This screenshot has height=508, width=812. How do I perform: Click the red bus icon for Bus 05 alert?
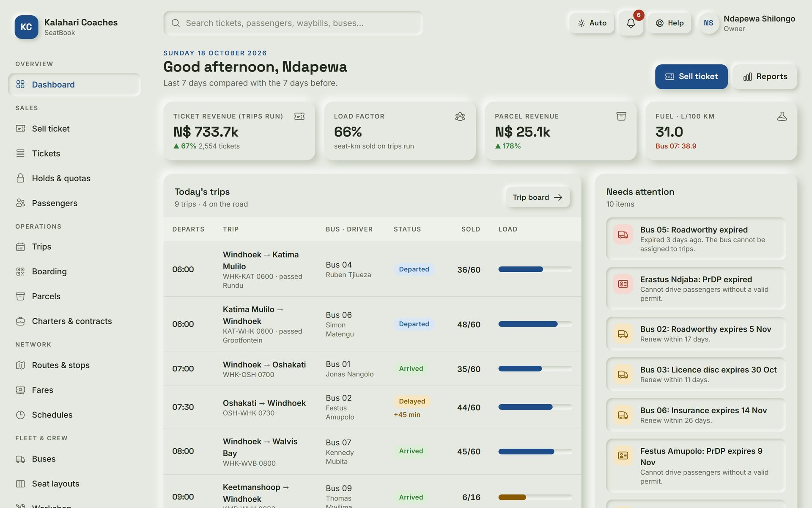pyautogui.click(x=623, y=235)
